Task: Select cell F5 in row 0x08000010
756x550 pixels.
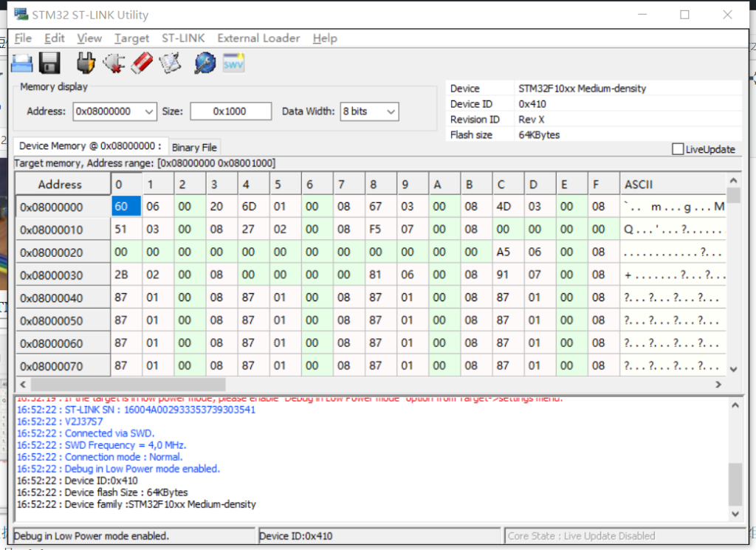Action: coord(381,229)
